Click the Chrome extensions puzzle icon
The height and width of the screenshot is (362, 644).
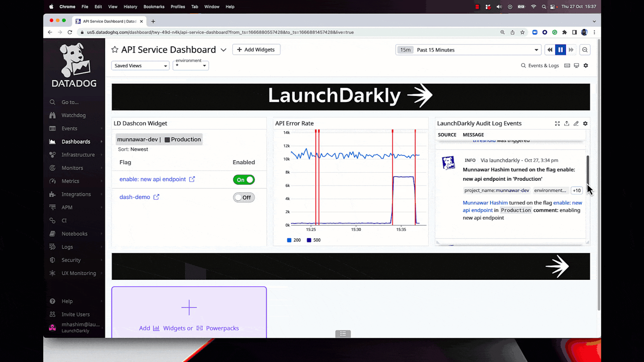(564, 33)
